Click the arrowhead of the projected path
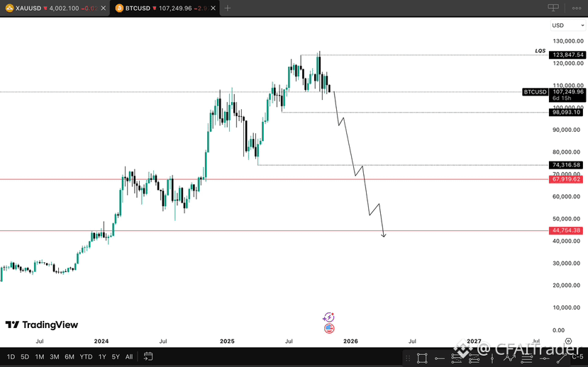Viewport: 588px width, 367px height. [384, 235]
